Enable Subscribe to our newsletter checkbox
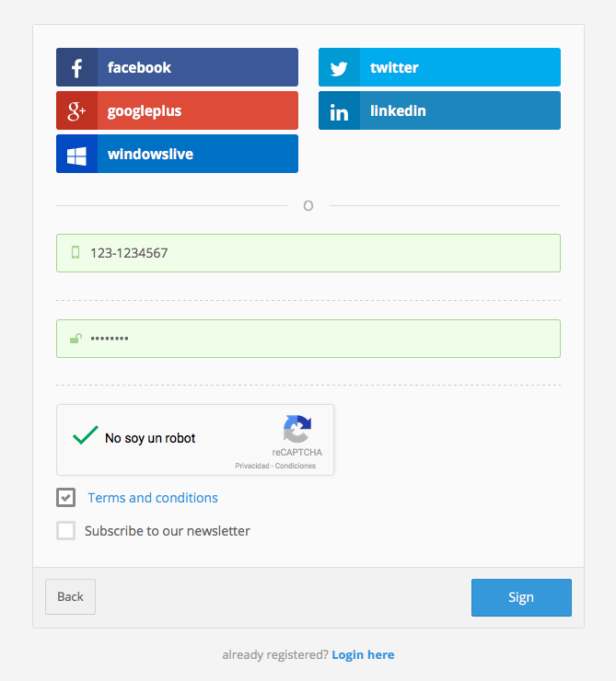 [x=65, y=531]
